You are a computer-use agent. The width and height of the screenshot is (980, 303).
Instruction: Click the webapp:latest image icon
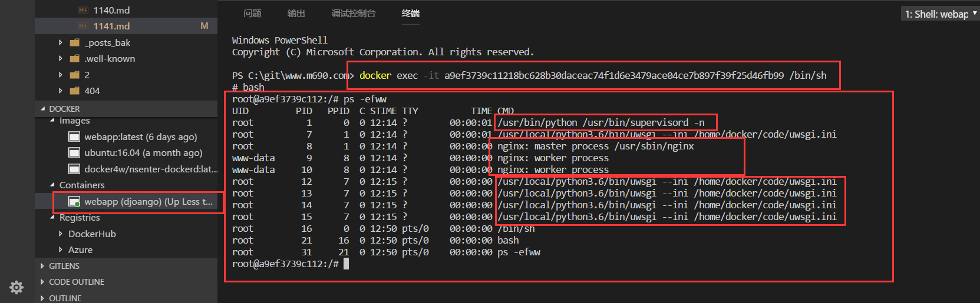pos(74,136)
